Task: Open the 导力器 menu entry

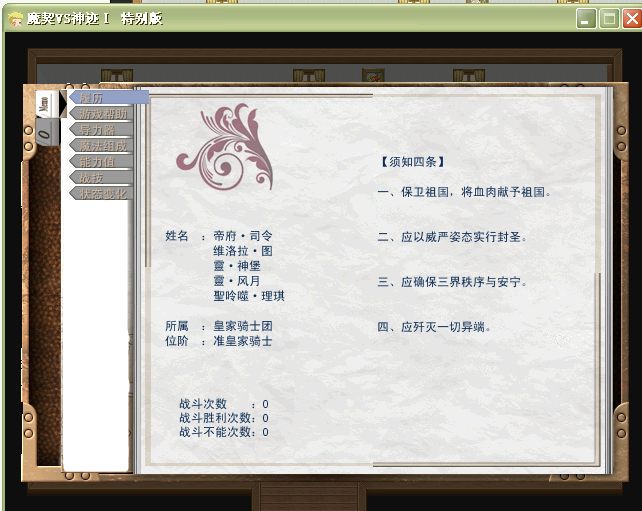Action: [102, 130]
